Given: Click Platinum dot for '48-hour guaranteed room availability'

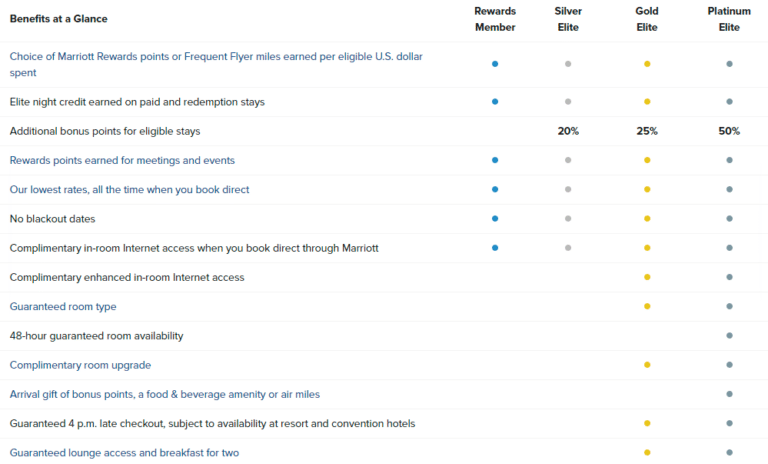Looking at the screenshot, I should click(x=730, y=335).
